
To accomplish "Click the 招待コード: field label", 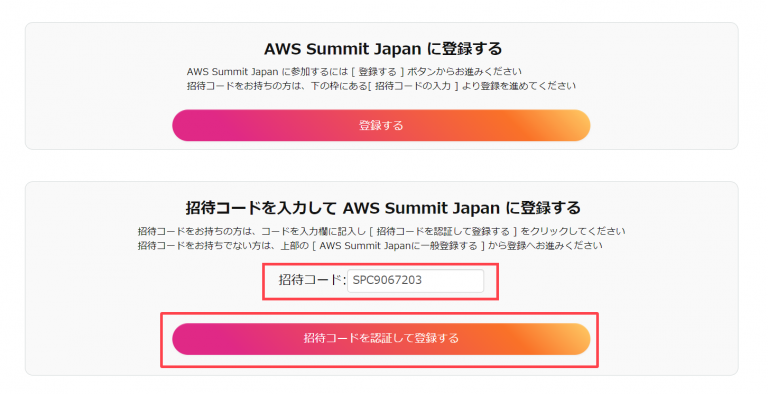I will click(312, 280).
